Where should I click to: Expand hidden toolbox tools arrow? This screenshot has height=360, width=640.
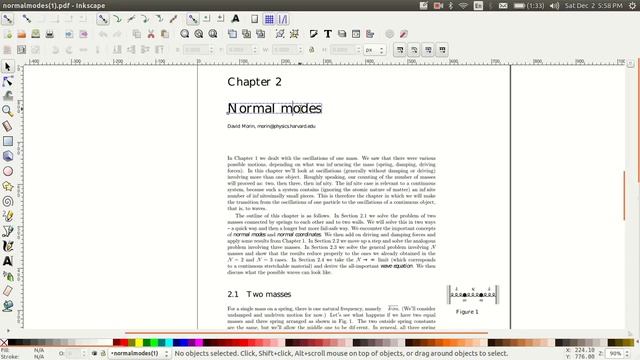point(8,330)
